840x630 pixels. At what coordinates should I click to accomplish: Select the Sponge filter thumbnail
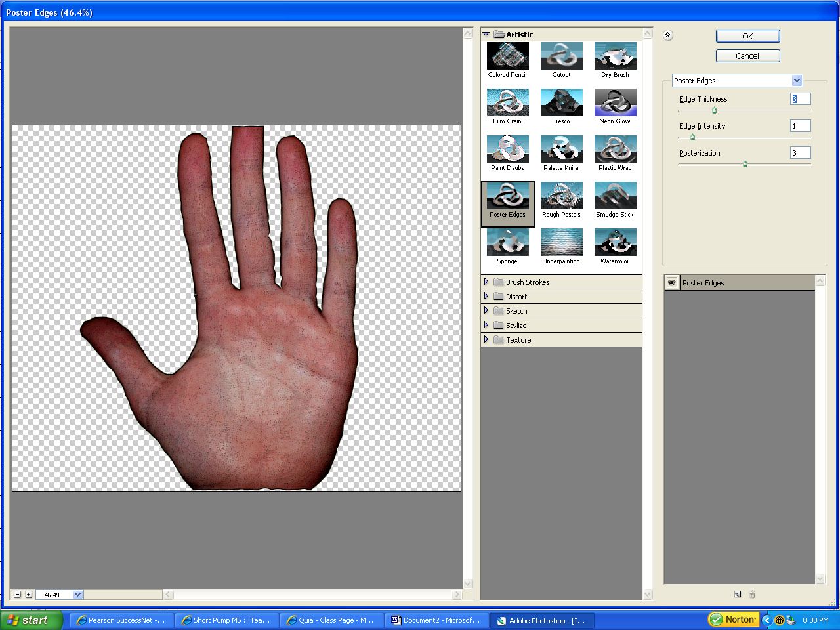tap(507, 241)
